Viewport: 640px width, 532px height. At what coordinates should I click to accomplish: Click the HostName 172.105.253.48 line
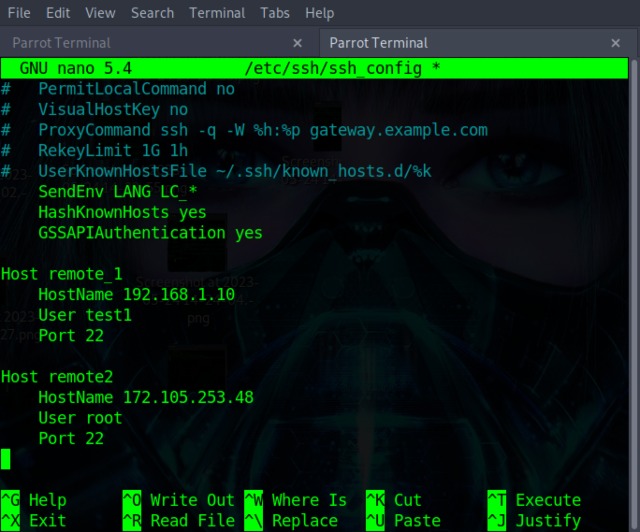[x=145, y=397]
